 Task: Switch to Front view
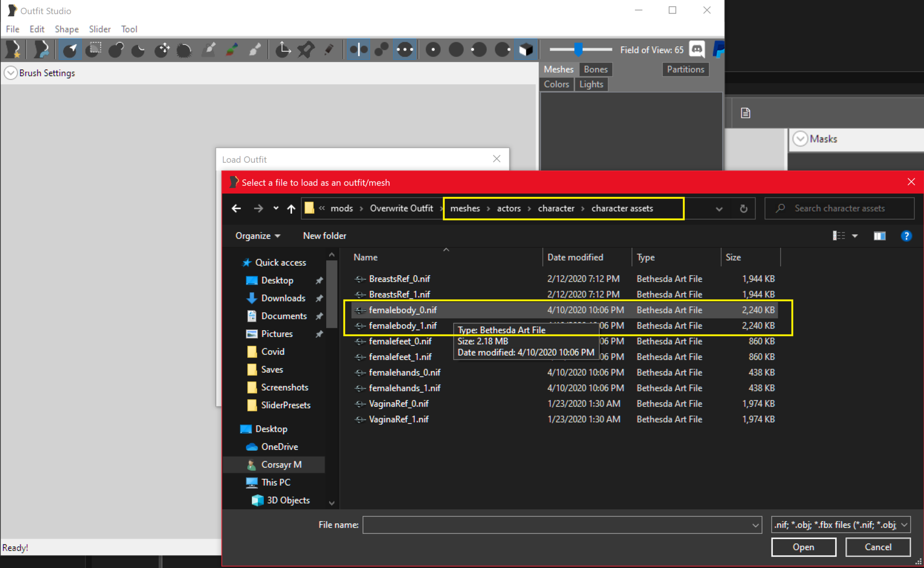pos(433,50)
